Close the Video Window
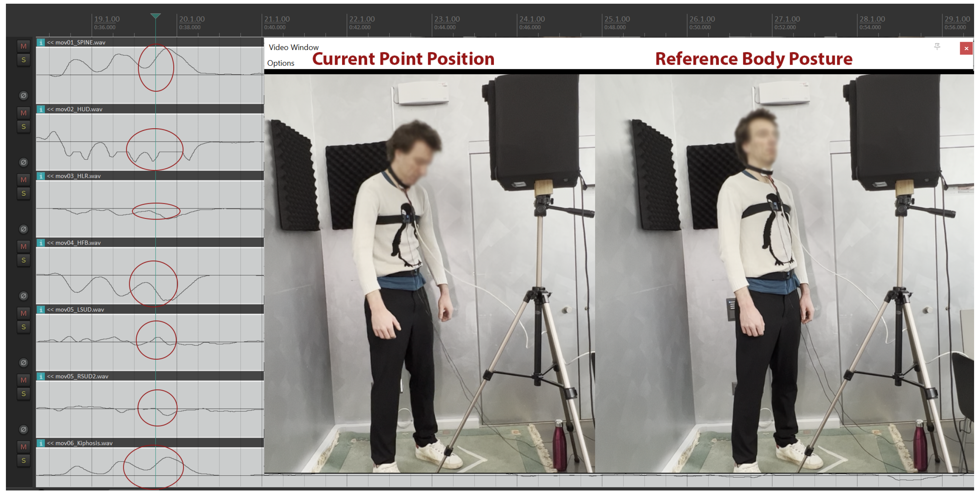The height and width of the screenshot is (496, 980). click(x=966, y=48)
